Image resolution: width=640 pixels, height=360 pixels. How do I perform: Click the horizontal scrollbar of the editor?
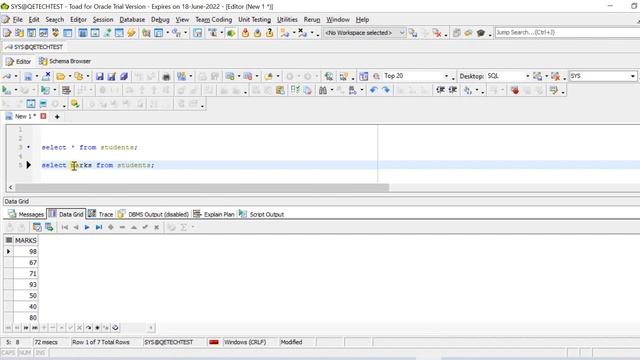[x=202, y=187]
